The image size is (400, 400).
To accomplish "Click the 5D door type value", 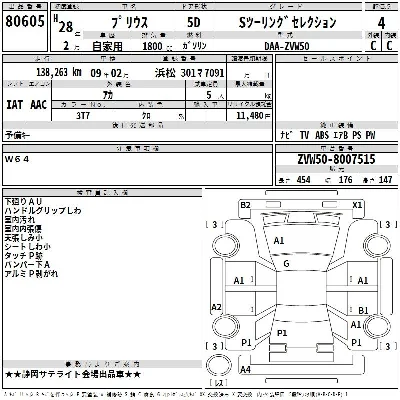I will tap(194, 22).
